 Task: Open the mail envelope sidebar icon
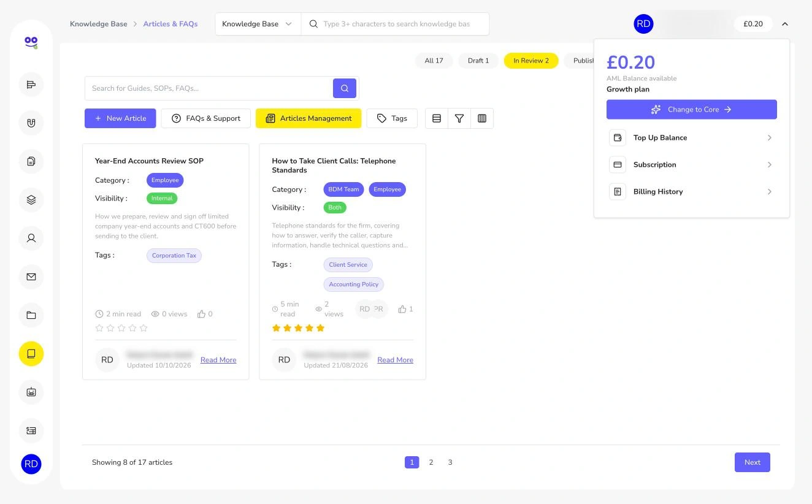coord(31,277)
